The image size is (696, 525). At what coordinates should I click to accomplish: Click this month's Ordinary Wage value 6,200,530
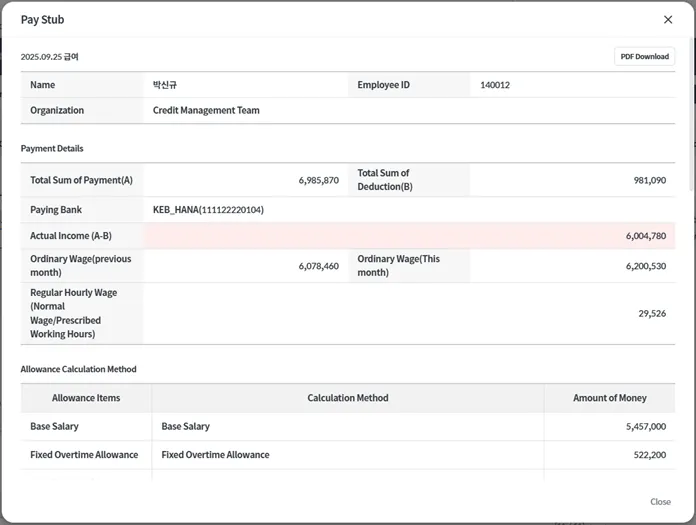coord(645,266)
